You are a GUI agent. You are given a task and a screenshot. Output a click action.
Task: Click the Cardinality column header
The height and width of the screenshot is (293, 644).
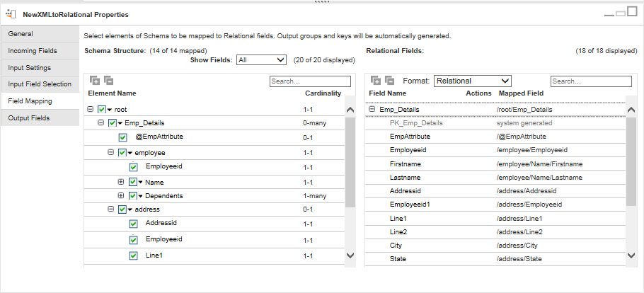[x=323, y=93]
